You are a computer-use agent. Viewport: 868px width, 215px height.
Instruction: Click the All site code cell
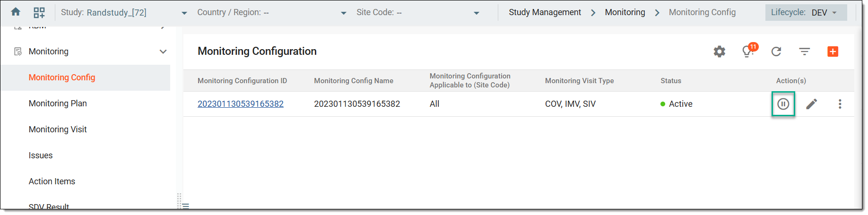434,104
